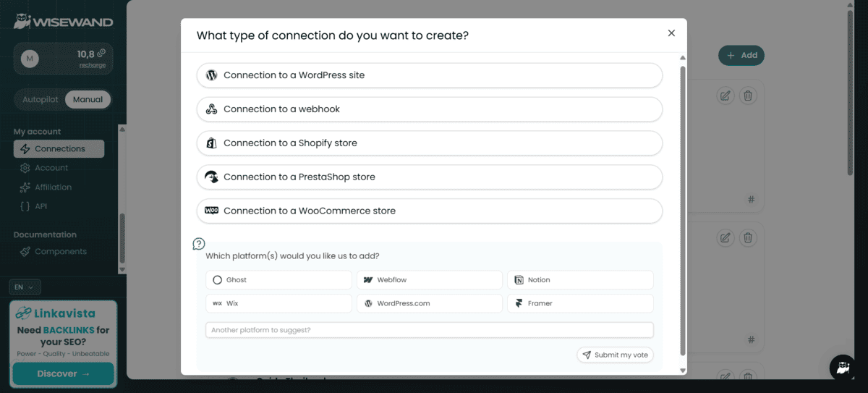Select Connection to a WordPress site
This screenshot has height=393, width=868.
point(430,75)
